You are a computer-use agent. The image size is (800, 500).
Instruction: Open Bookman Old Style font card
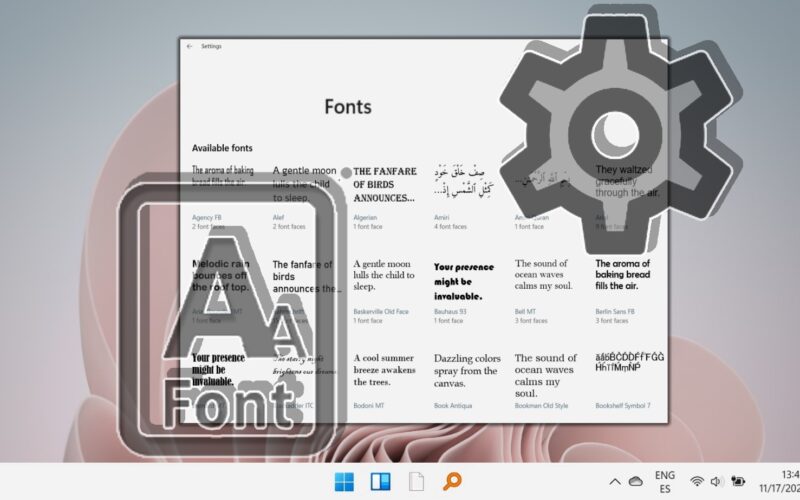[546, 382]
